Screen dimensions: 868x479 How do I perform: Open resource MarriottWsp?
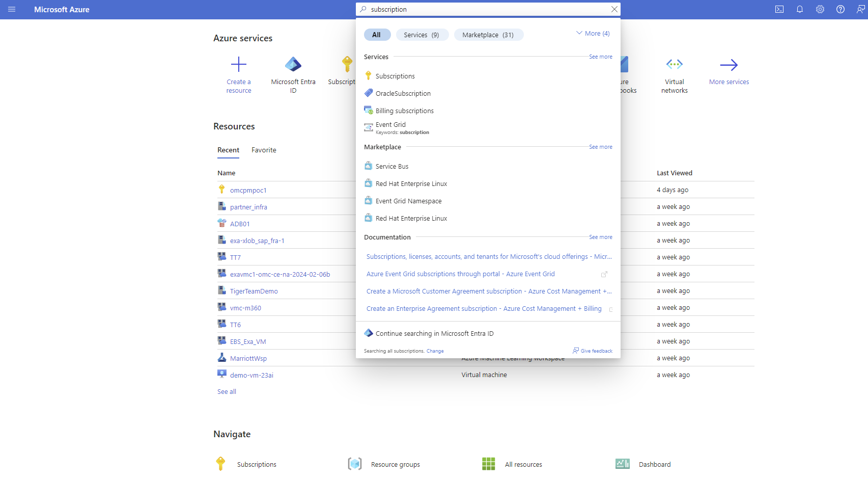[248, 358]
